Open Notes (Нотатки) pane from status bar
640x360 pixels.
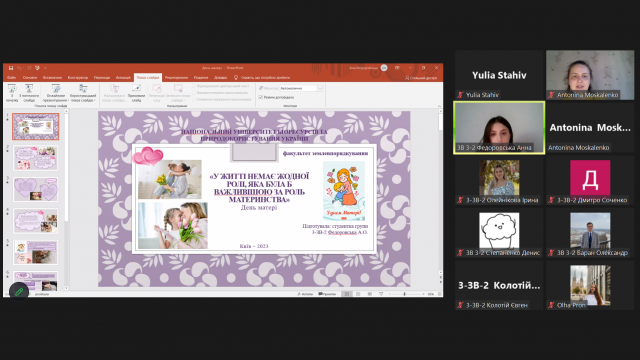pyautogui.click(x=305, y=294)
